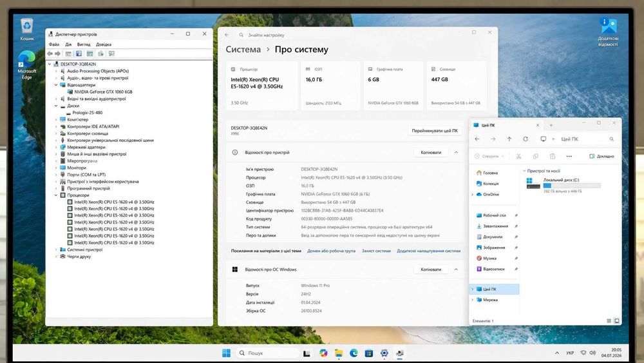Image resolution: width=644 pixels, height=363 pixels.
Task: Expand the Монітори node in Device Manager
Action: [x=56, y=168]
